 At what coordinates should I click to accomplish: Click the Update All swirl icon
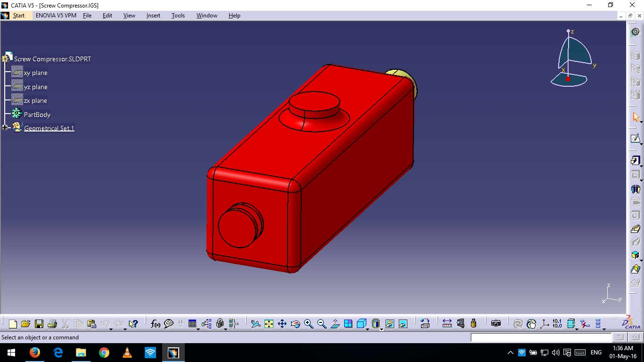tap(518, 324)
